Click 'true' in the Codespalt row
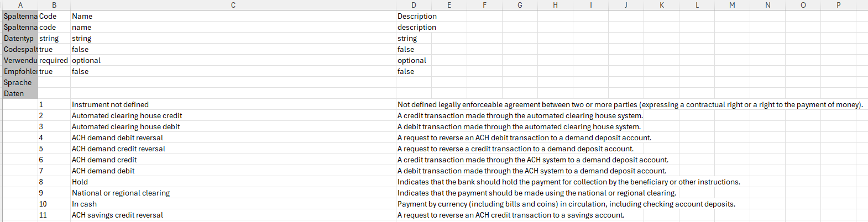The width and height of the screenshot is (868, 222). 54,49
